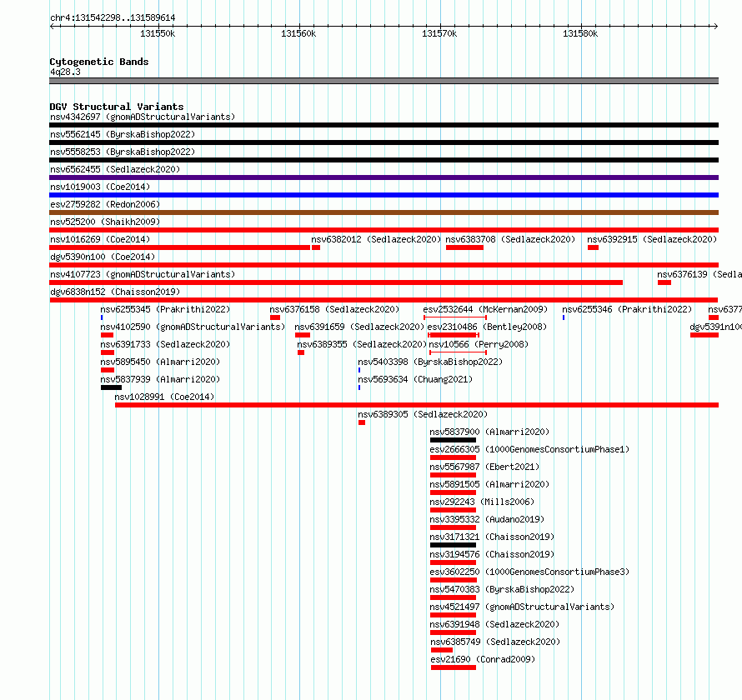Select the nsv4521497 (gnomADStructuralVariants) label
This screenshot has width=742, height=700.
pos(522,607)
